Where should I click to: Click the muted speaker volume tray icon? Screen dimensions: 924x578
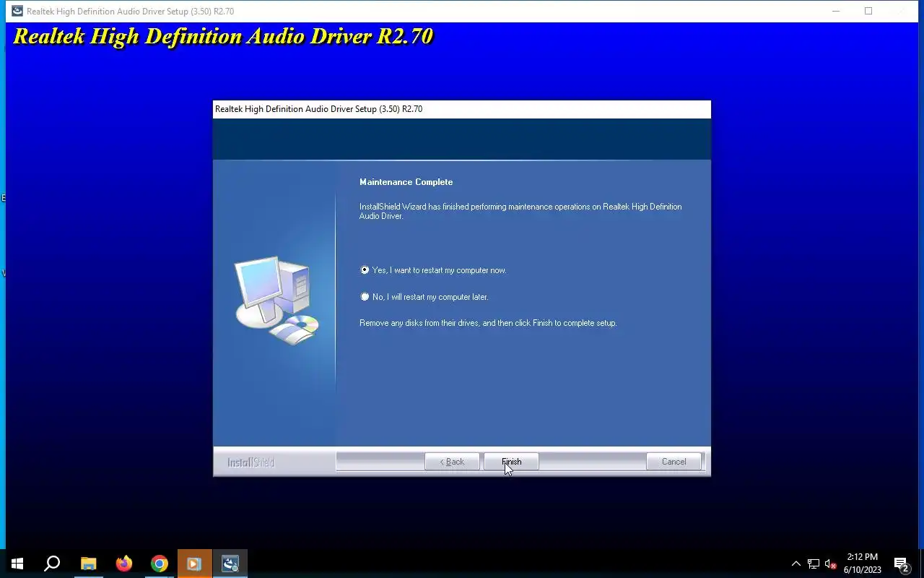click(831, 564)
